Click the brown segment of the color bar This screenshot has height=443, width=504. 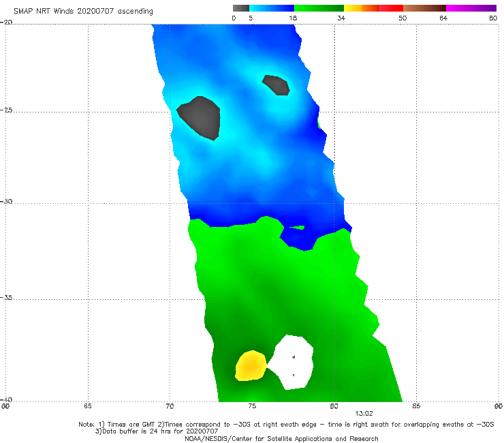point(424,8)
